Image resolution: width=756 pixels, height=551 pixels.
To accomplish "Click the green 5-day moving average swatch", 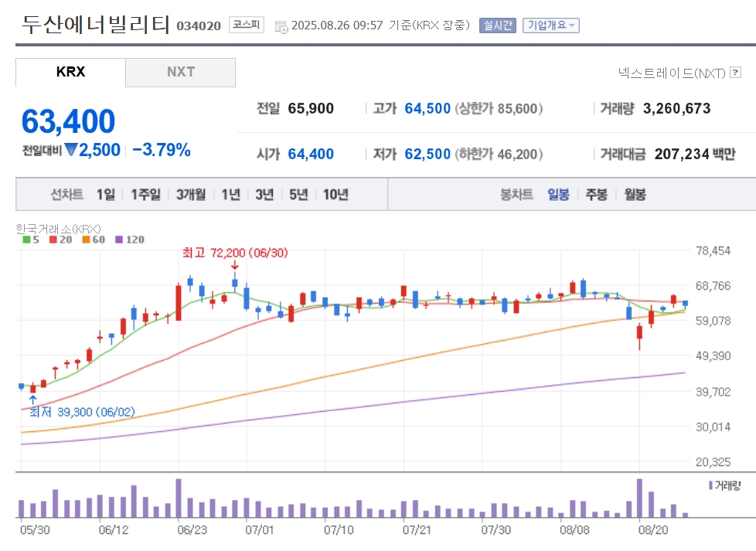I will (x=26, y=240).
